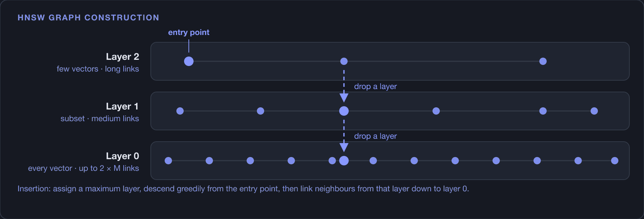Image resolution: width=644 pixels, height=219 pixels.
Task: Click the enlarged node in Layer 0
Action: 344,161
